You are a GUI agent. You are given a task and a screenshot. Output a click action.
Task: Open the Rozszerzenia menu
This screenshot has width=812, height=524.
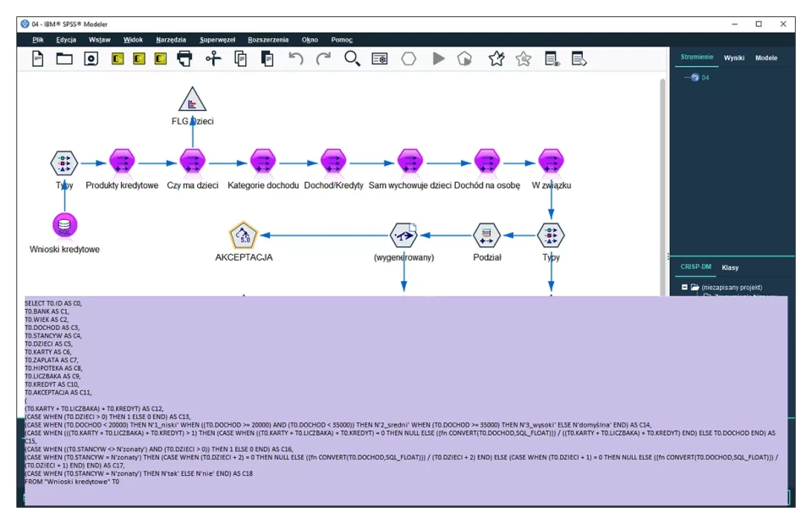point(268,40)
